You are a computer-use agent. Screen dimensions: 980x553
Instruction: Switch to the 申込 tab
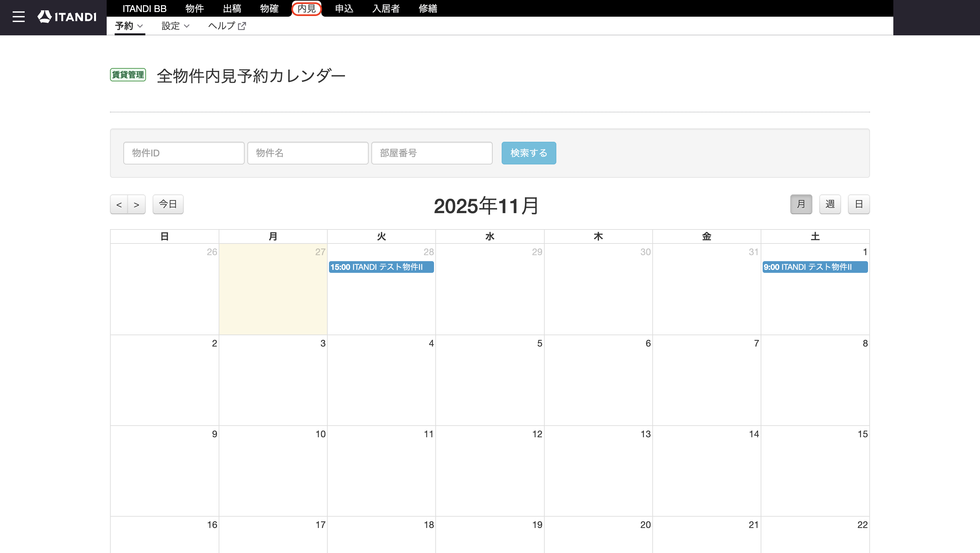[344, 8]
